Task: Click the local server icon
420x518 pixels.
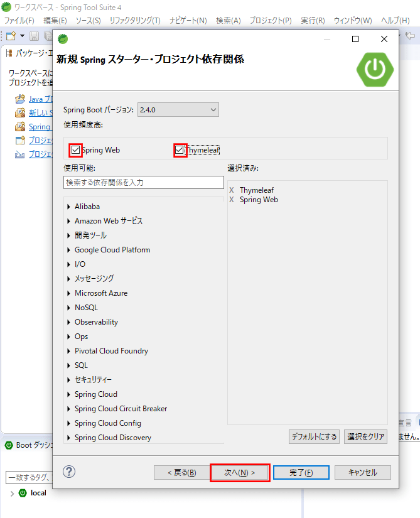Action: tap(23, 493)
